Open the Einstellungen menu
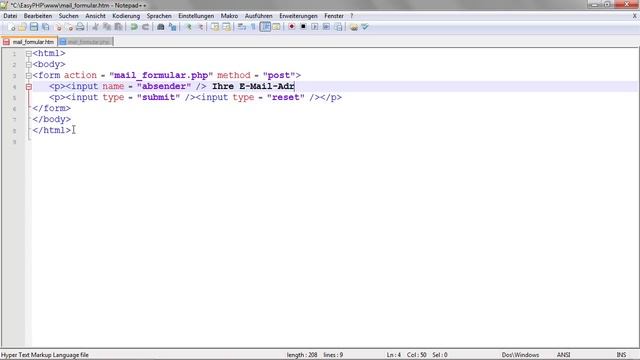The image size is (640, 360). coord(196,16)
